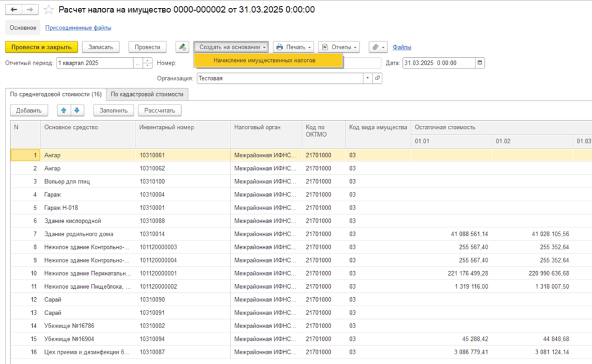Click the Код по ОКТМО column header
Viewport: 592px width, 364px height.
pos(323,134)
